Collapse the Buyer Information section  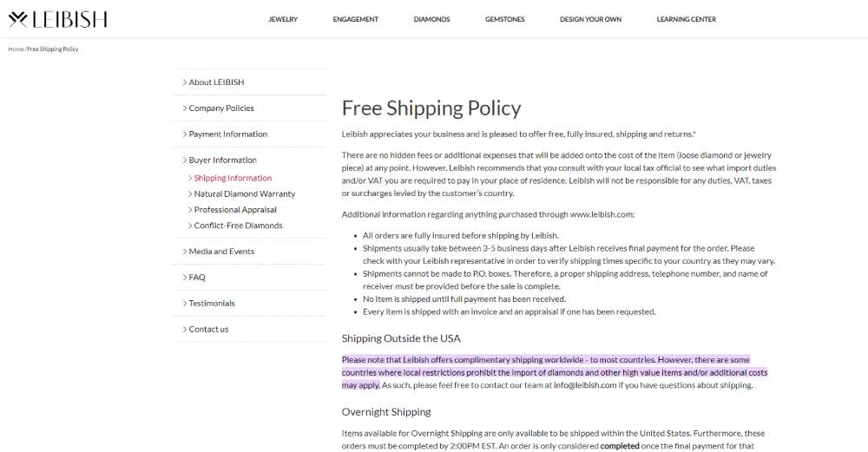pyautogui.click(x=222, y=160)
